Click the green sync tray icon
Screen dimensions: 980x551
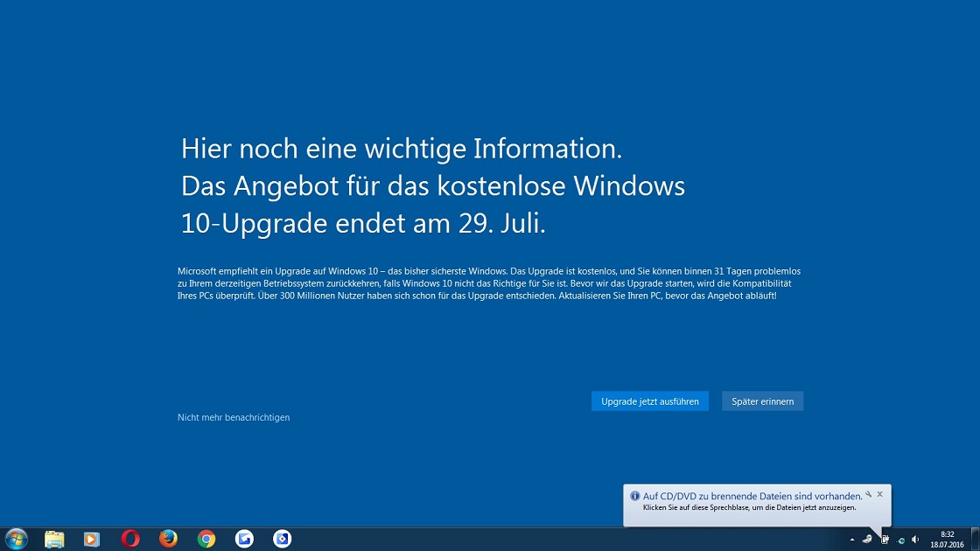click(x=900, y=541)
